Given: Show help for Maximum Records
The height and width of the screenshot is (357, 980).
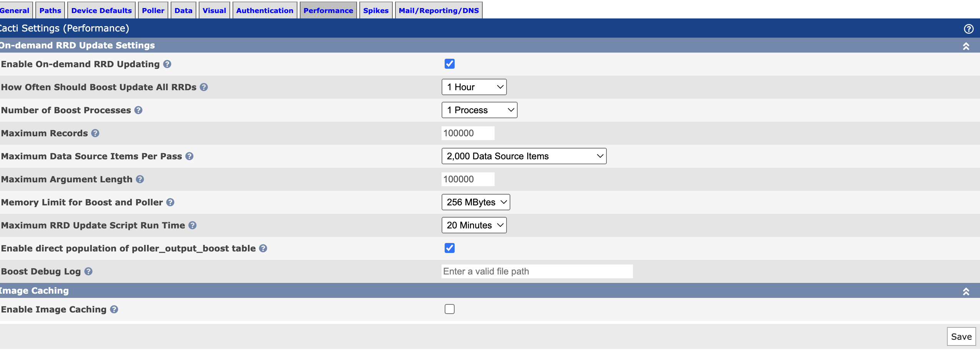Looking at the screenshot, I should [95, 133].
